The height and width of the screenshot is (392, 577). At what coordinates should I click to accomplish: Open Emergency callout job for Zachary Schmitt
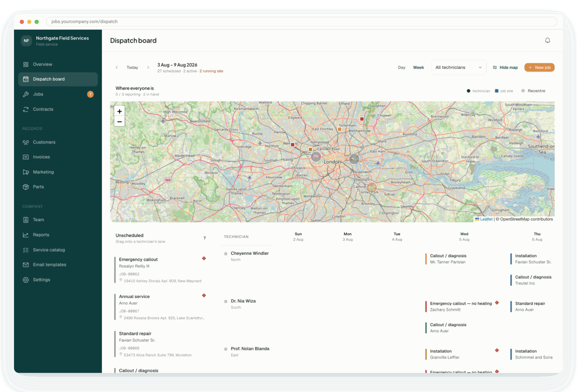click(463, 306)
